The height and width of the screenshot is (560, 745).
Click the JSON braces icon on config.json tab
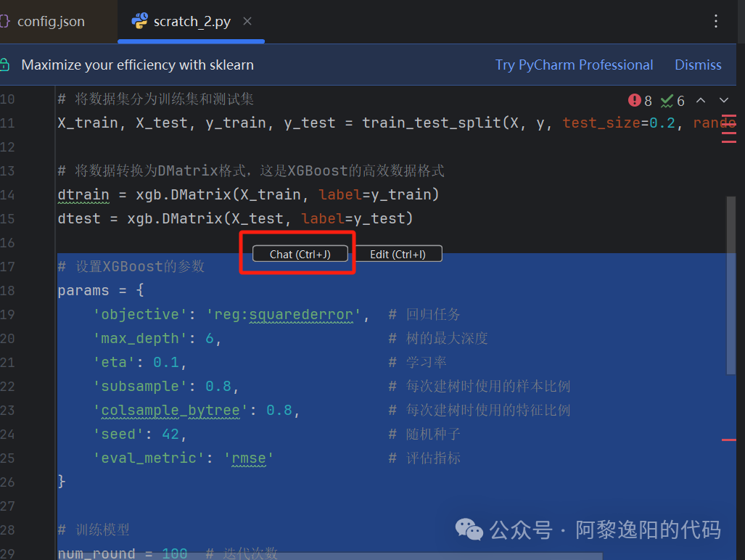coord(4,21)
